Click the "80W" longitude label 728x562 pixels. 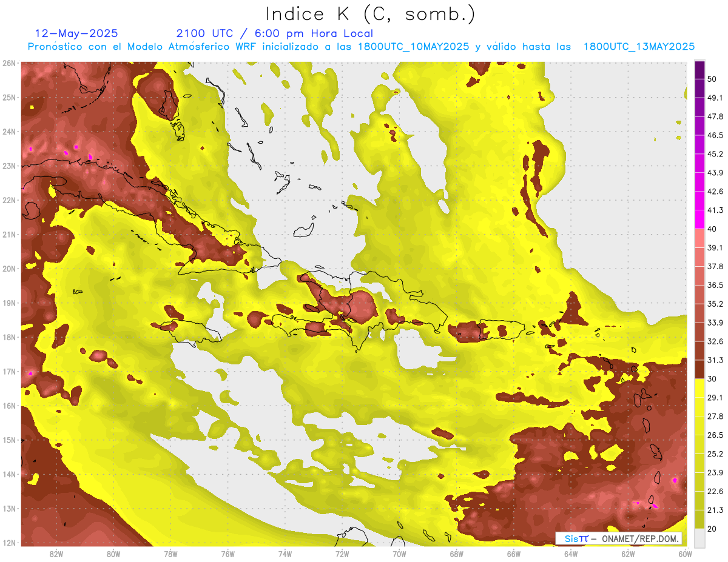[113, 553]
